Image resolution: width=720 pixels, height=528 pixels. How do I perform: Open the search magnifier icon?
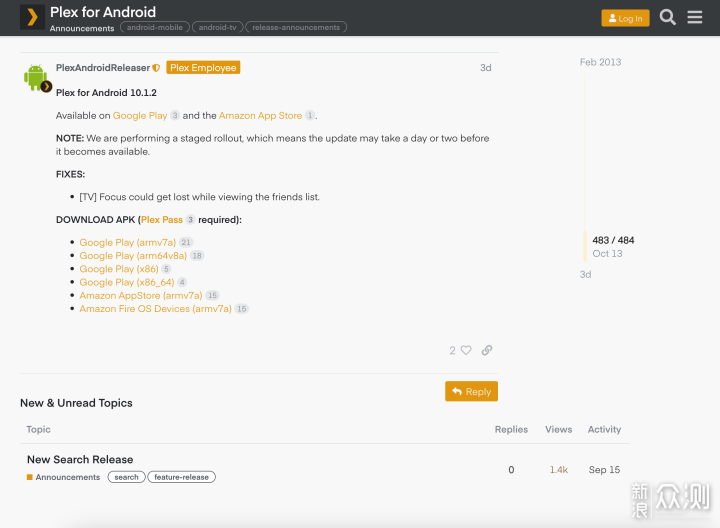click(x=667, y=17)
